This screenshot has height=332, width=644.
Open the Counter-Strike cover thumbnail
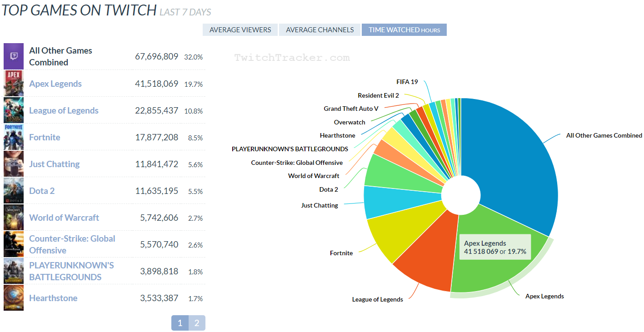click(x=14, y=244)
